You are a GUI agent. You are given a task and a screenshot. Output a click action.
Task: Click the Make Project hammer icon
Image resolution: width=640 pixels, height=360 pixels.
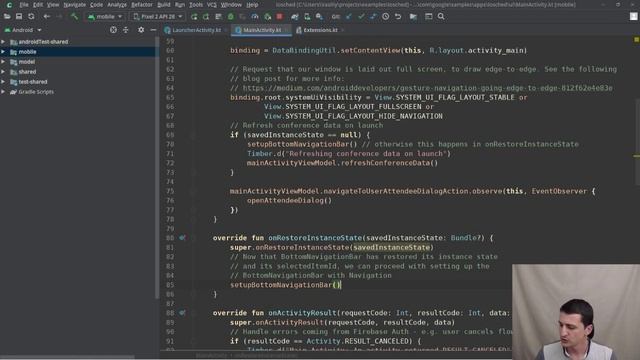point(74,17)
